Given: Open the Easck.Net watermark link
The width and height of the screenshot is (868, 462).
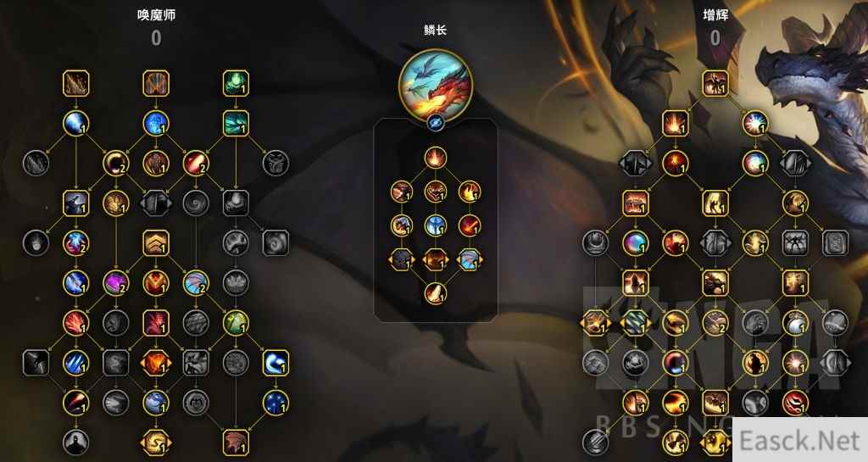Looking at the screenshot, I should click(x=800, y=441).
